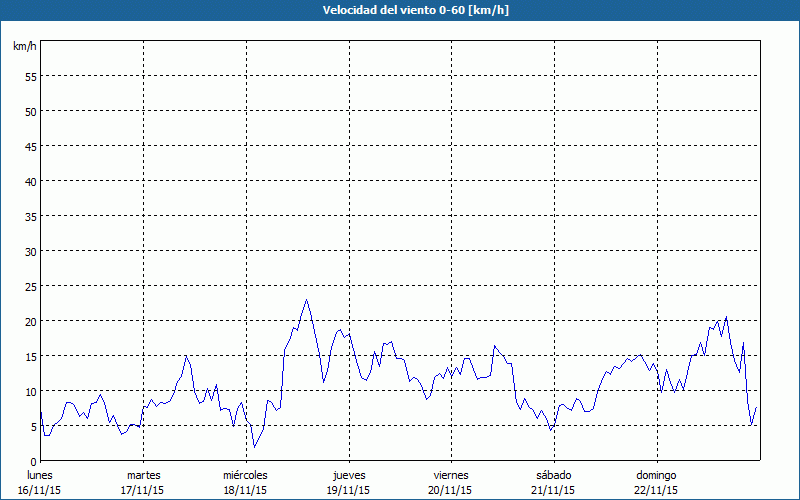Click the '40' value on the y-axis
The height and width of the screenshot is (500, 800).
click(x=30, y=181)
